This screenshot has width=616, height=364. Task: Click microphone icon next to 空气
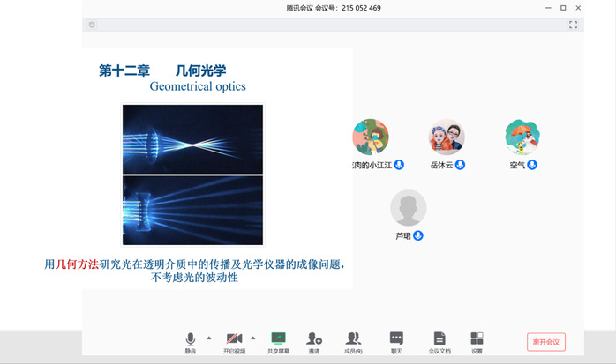point(532,165)
